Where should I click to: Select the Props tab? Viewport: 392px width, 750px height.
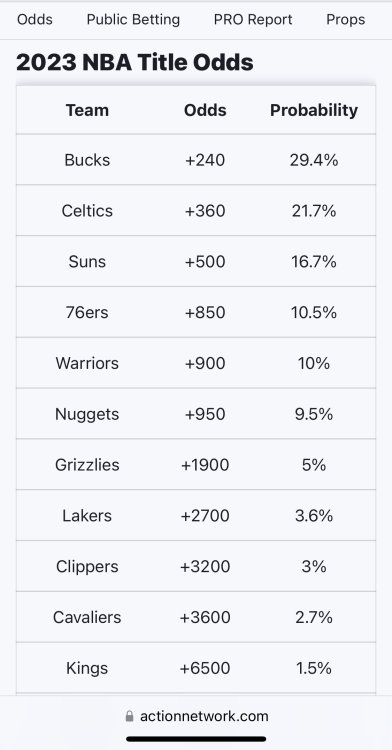(x=346, y=20)
